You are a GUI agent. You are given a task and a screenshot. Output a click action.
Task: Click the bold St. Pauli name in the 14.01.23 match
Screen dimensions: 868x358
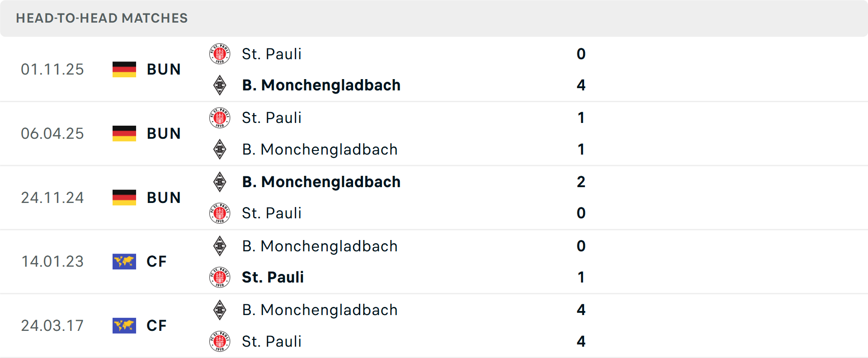click(273, 277)
